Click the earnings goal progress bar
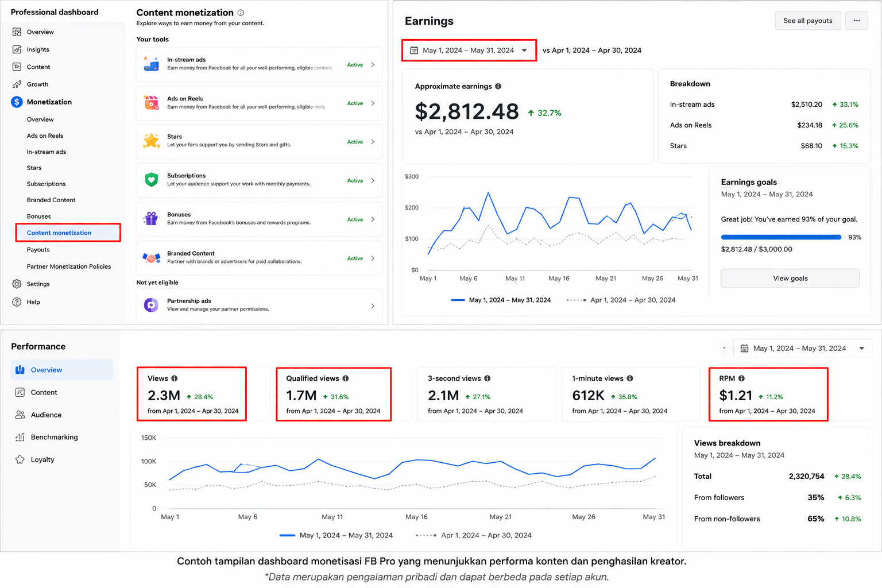This screenshot has width=882, height=588. pos(781,237)
